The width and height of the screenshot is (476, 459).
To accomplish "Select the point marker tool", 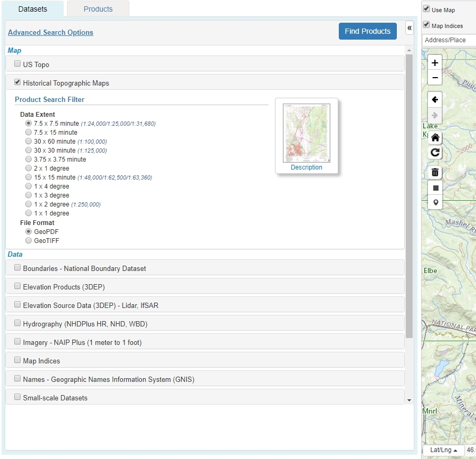I will pos(434,202).
